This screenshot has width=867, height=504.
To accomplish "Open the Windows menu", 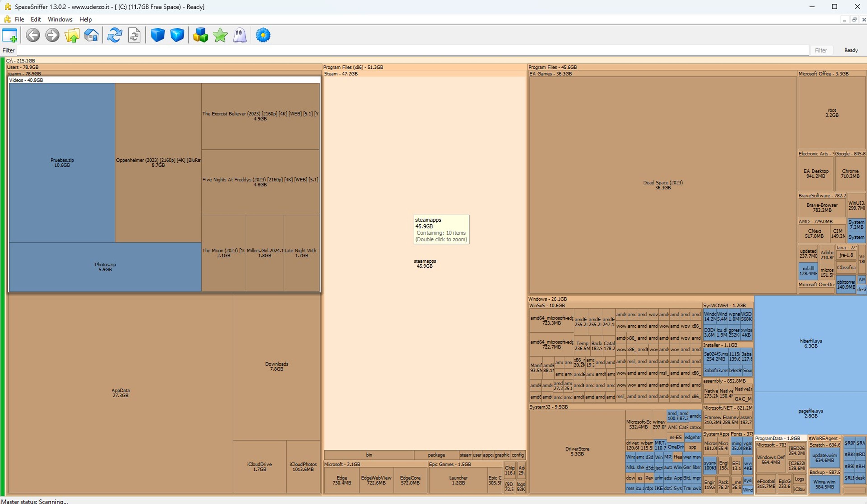I will pos(60,19).
